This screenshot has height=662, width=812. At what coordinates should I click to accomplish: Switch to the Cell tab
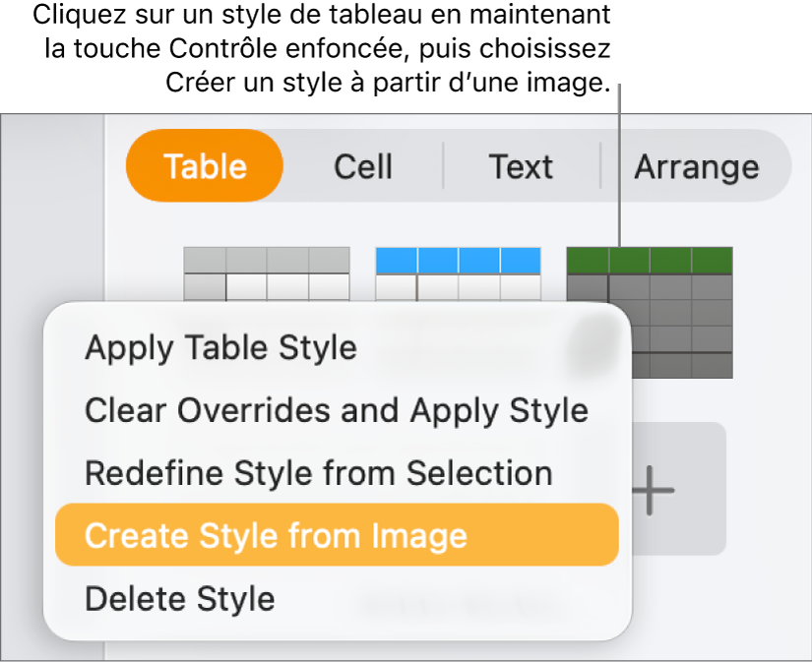[362, 167]
